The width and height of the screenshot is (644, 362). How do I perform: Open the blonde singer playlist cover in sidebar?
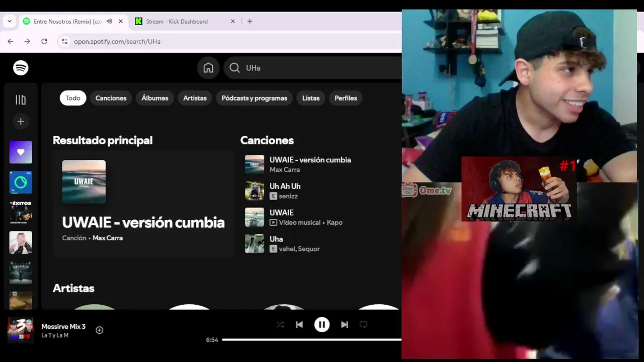click(x=21, y=242)
